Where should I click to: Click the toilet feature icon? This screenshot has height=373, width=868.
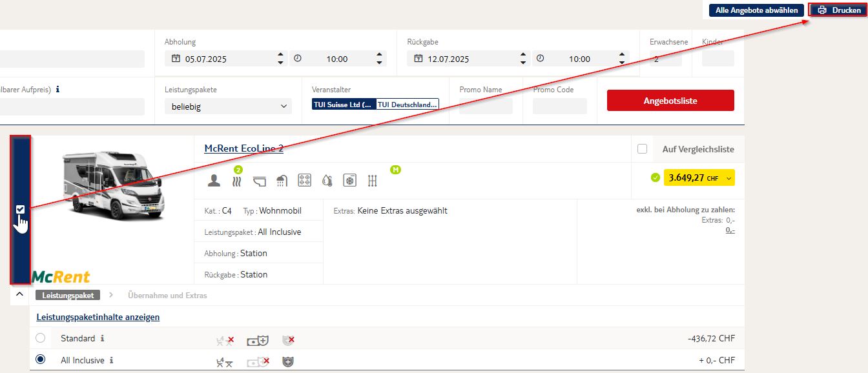click(x=260, y=181)
